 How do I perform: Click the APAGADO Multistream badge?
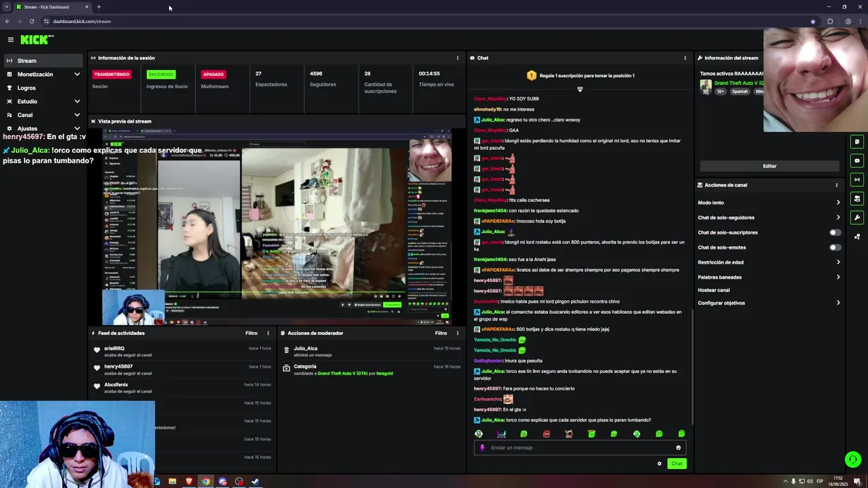213,74
